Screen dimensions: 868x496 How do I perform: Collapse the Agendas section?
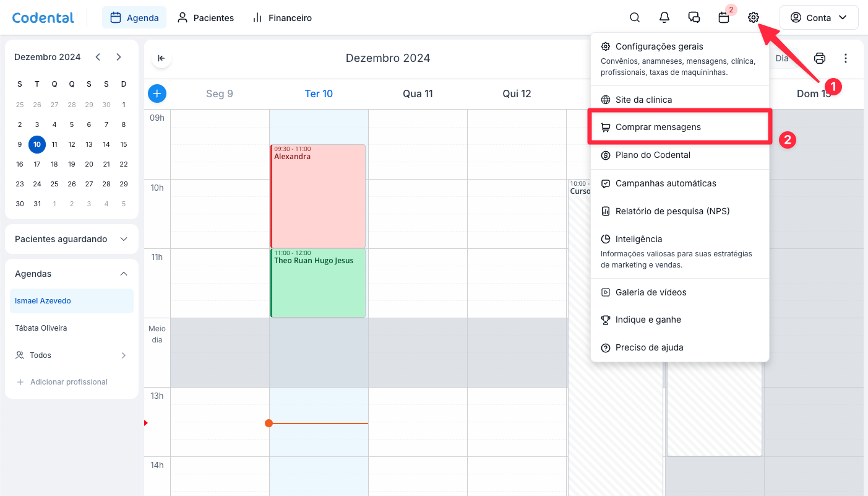(124, 274)
